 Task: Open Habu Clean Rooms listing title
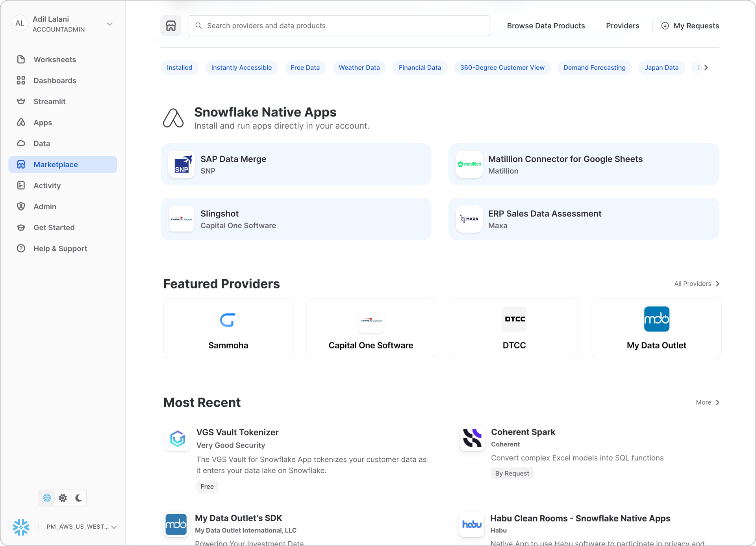pyautogui.click(x=580, y=518)
